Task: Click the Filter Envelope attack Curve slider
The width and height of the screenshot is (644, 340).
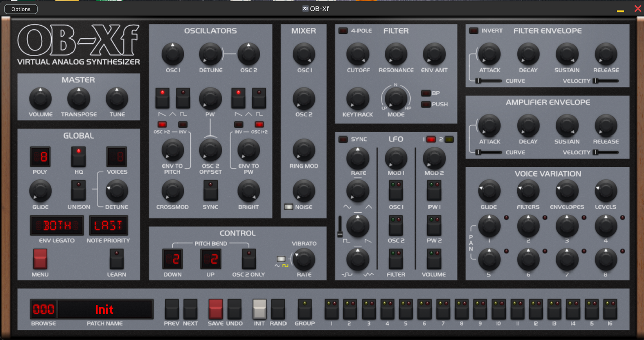Action: [x=488, y=81]
